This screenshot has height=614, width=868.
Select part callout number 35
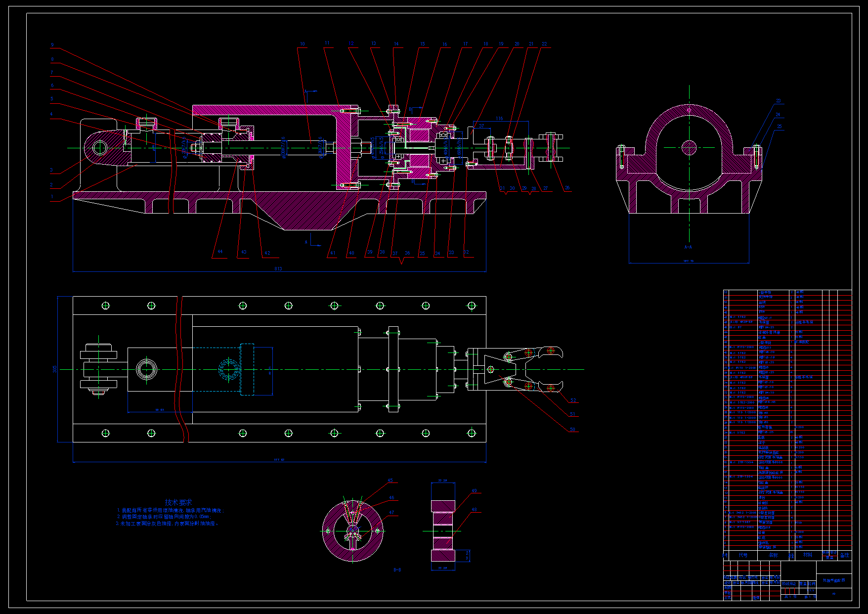(x=422, y=254)
